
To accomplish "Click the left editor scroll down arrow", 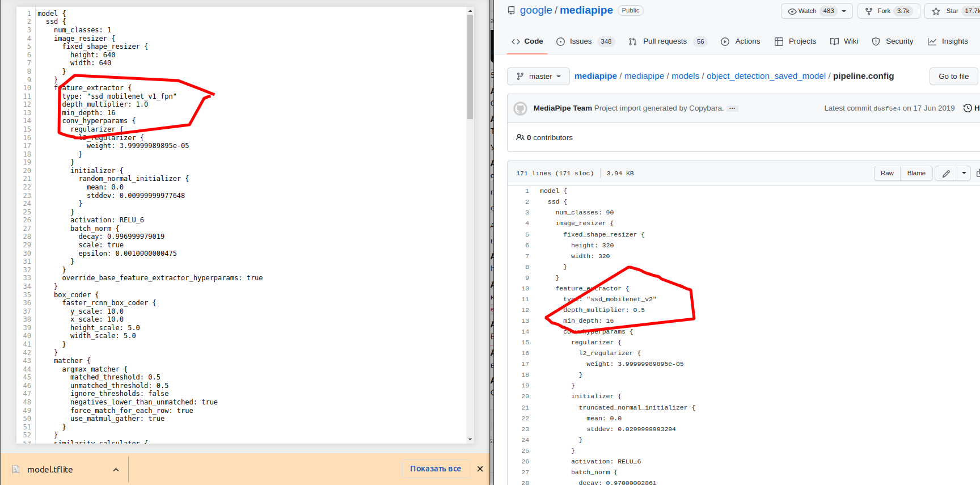I will 470,440.
